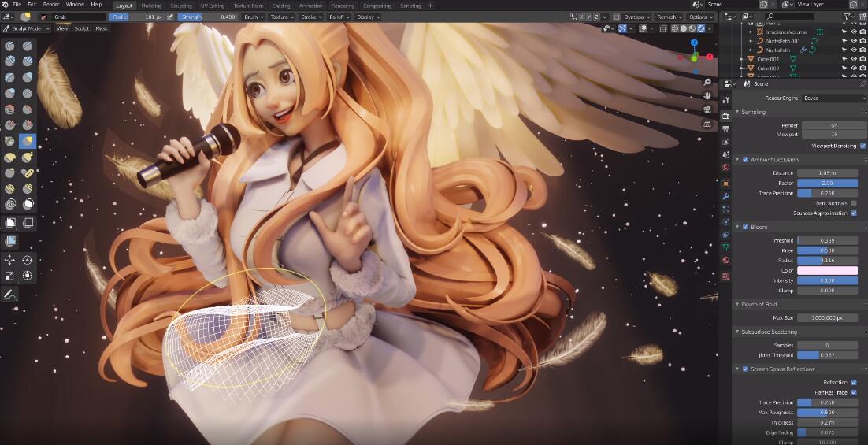This screenshot has height=445, width=868.
Task: Open the Falloff dropdown
Action: pyautogui.click(x=339, y=17)
